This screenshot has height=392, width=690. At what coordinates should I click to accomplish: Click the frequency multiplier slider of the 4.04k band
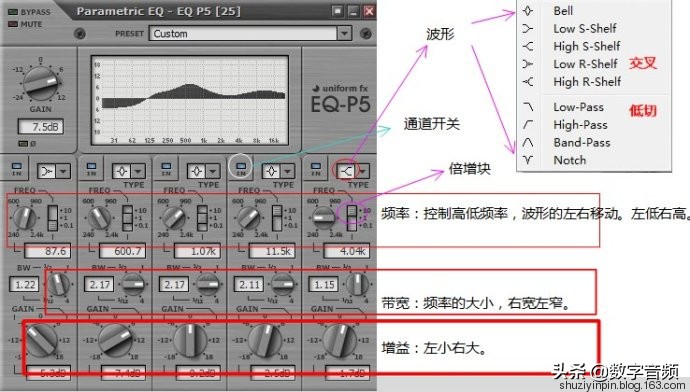[x=352, y=218]
